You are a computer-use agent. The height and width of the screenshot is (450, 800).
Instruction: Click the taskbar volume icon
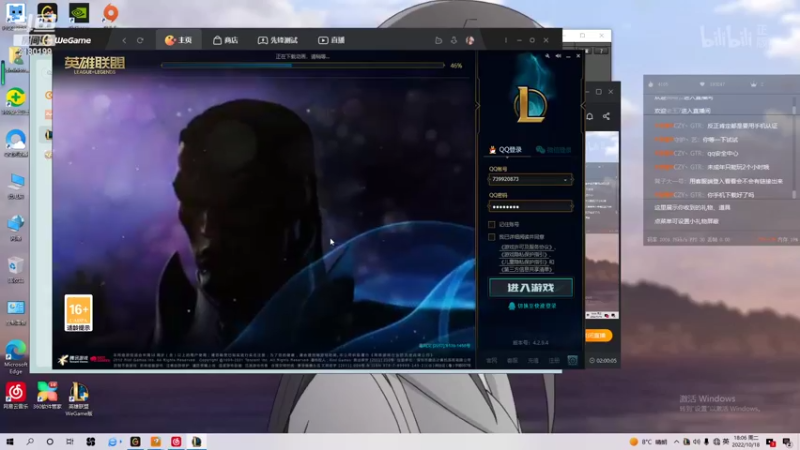pos(696,442)
